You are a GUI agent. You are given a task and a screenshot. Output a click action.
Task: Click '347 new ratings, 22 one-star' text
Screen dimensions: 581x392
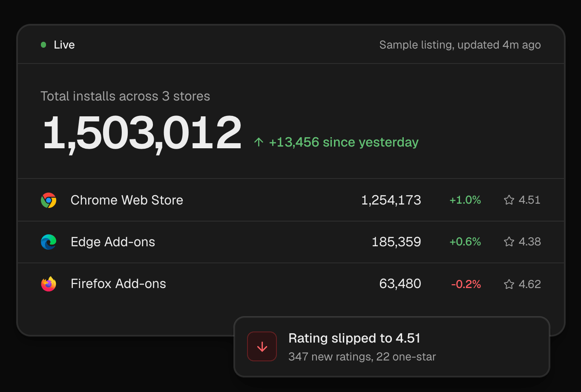[362, 357]
